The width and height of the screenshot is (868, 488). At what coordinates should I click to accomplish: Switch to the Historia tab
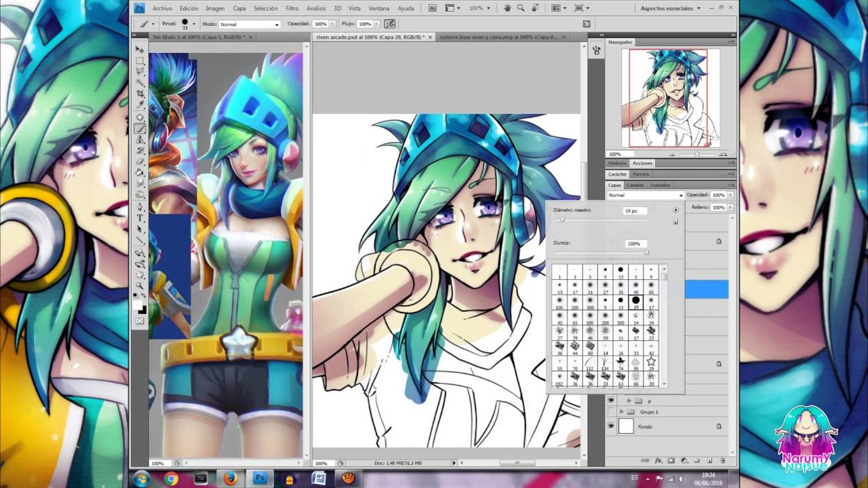click(618, 163)
